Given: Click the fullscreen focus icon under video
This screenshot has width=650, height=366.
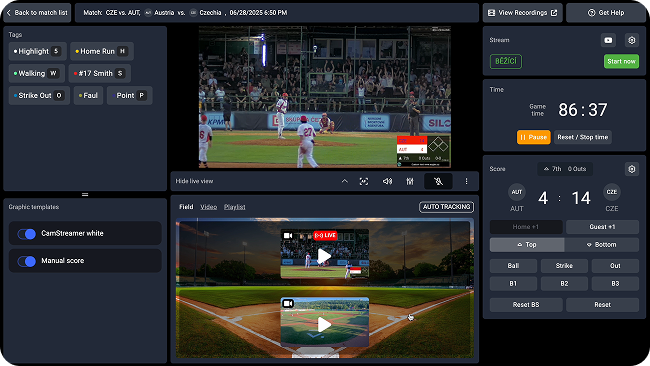Looking at the screenshot, I should [364, 182].
